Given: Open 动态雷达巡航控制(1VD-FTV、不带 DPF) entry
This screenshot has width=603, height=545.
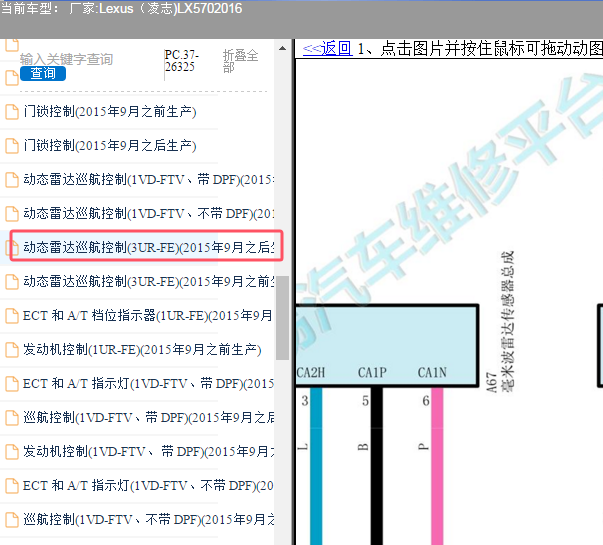Looking at the screenshot, I should pos(148,213).
